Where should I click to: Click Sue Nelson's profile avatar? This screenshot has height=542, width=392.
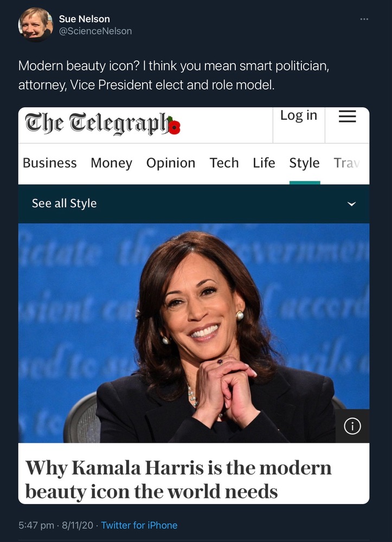click(35, 24)
